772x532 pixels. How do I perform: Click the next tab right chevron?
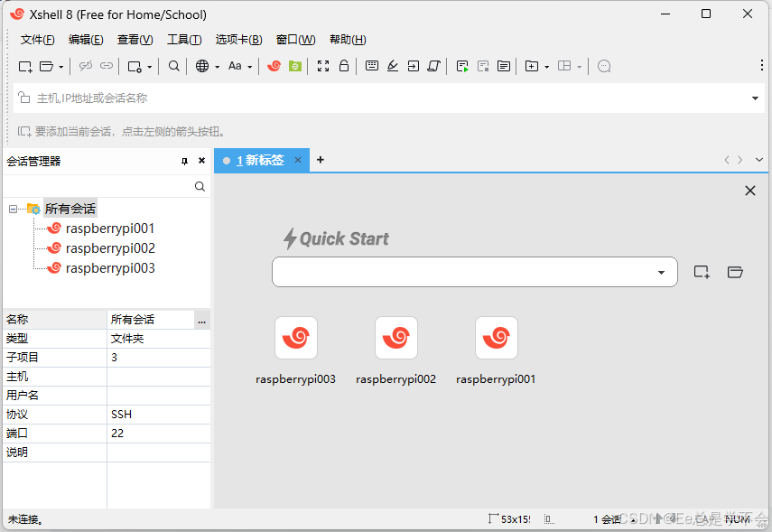click(x=740, y=160)
